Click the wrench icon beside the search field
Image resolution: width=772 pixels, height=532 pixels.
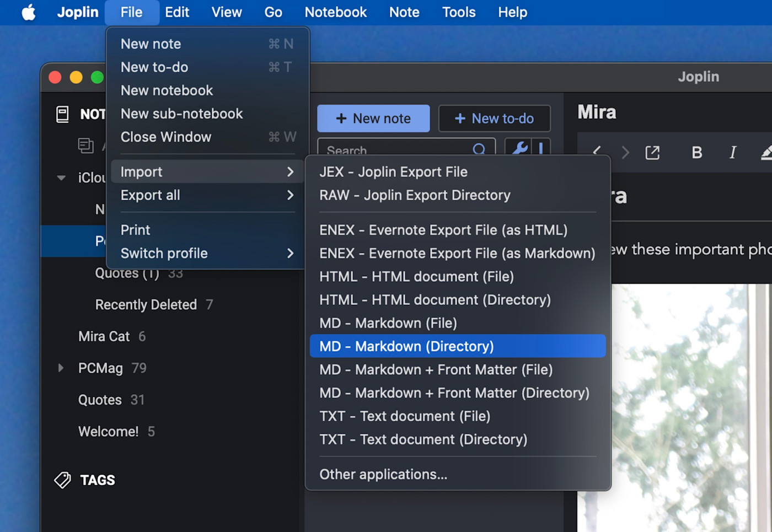click(x=520, y=147)
